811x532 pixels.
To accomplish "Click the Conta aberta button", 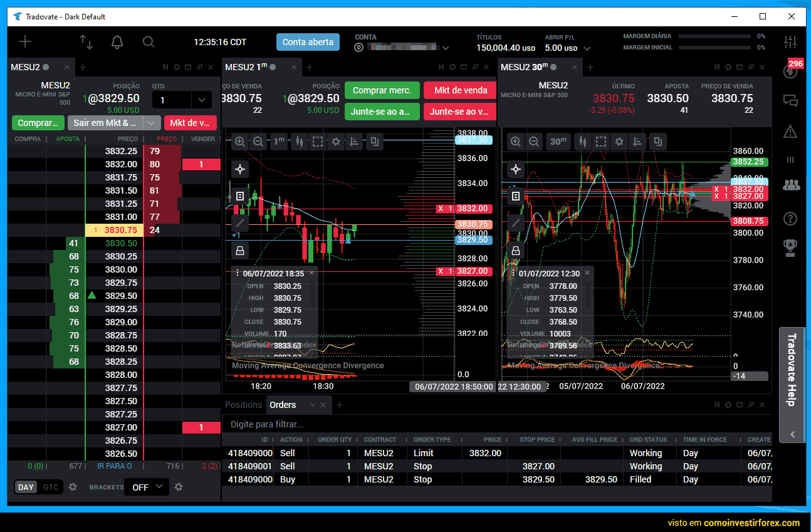I will pyautogui.click(x=308, y=42).
